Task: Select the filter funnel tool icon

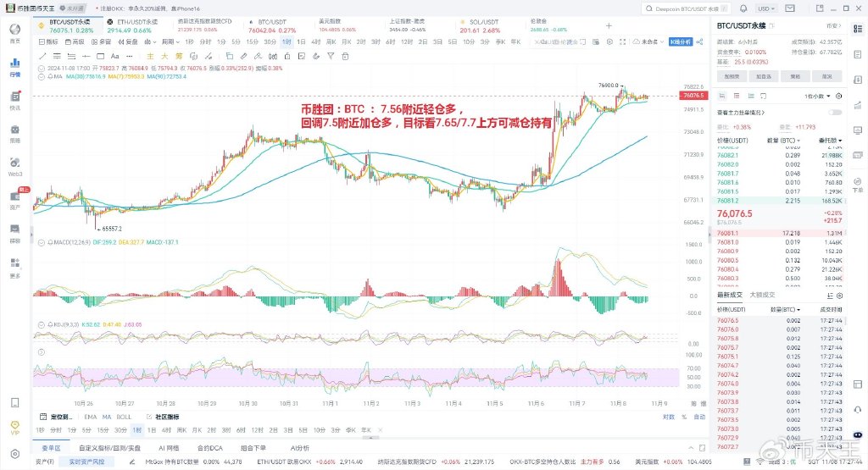Action: 331,56
